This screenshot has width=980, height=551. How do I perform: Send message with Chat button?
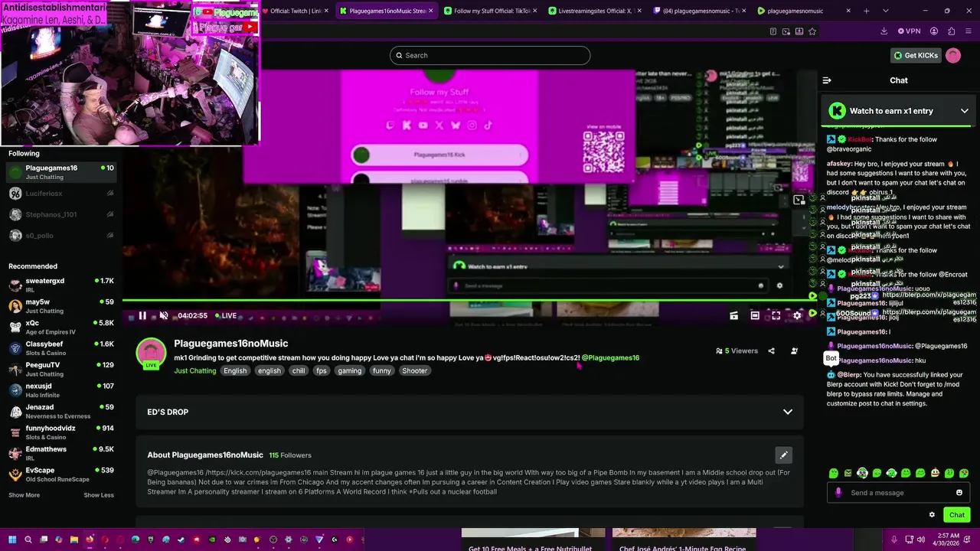956,515
